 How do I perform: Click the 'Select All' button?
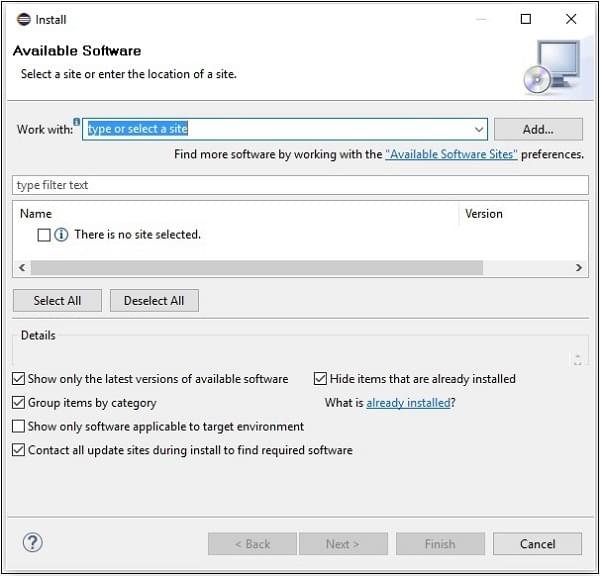(57, 300)
